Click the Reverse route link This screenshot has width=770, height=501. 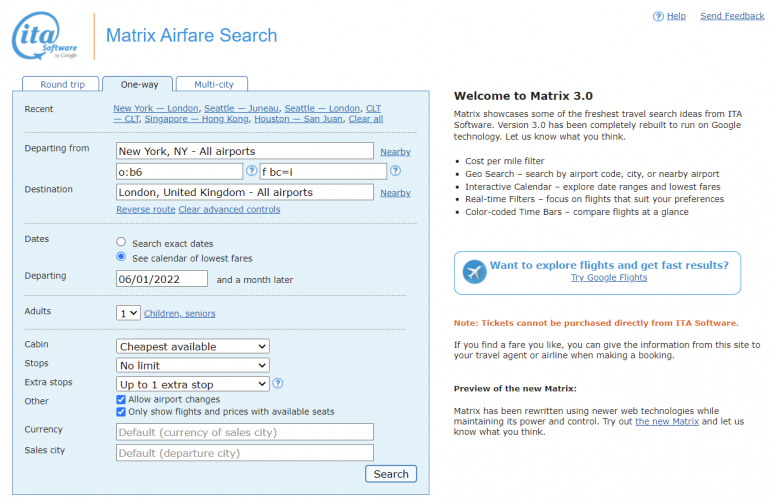click(x=145, y=209)
